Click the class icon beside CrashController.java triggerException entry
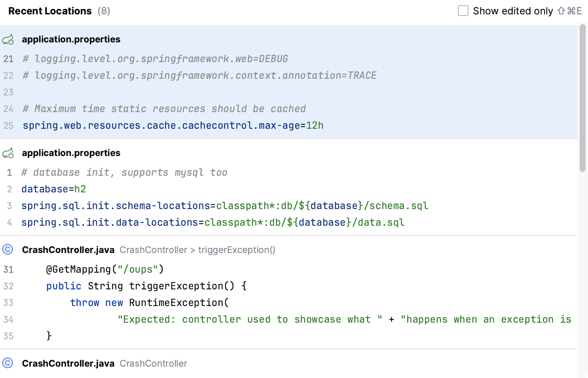The height and width of the screenshot is (378, 588). click(8, 250)
